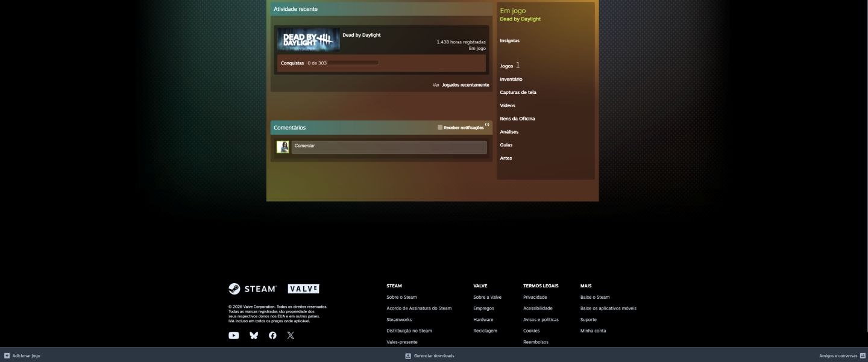Viewport: 868px width, 362px height.
Task: Enable Receber notificações checkbox
Action: (440, 128)
